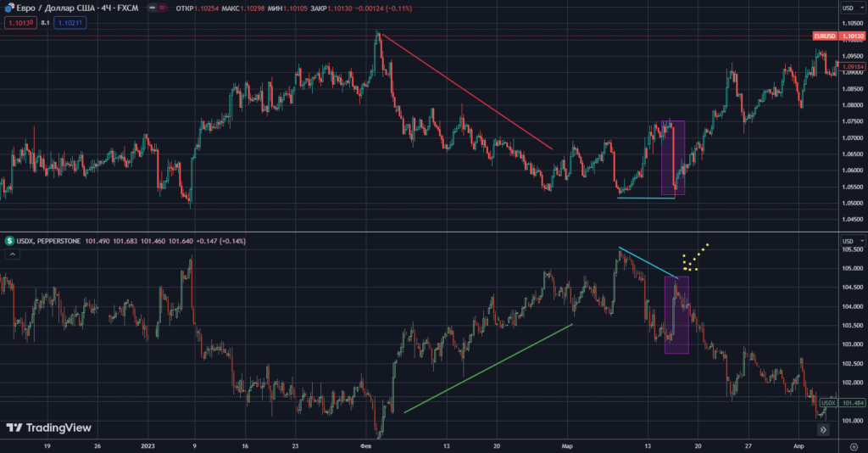Click the Euro/USD flag symbol icon
Viewport: 868px width, 453px height.
(x=10, y=8)
